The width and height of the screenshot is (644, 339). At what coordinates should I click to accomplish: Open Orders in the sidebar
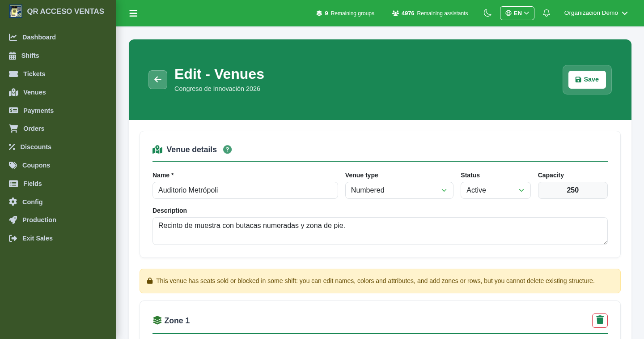click(58, 129)
